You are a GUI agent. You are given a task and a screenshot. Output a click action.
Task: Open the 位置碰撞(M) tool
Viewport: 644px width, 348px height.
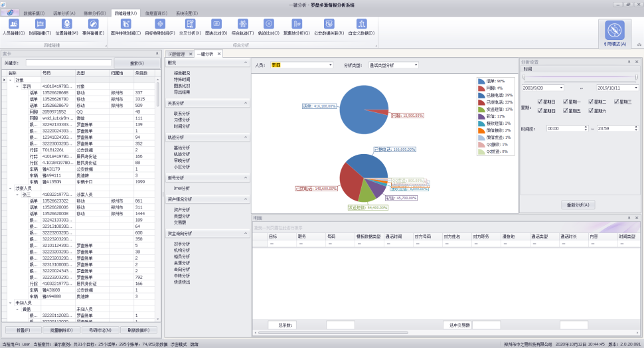(66, 27)
